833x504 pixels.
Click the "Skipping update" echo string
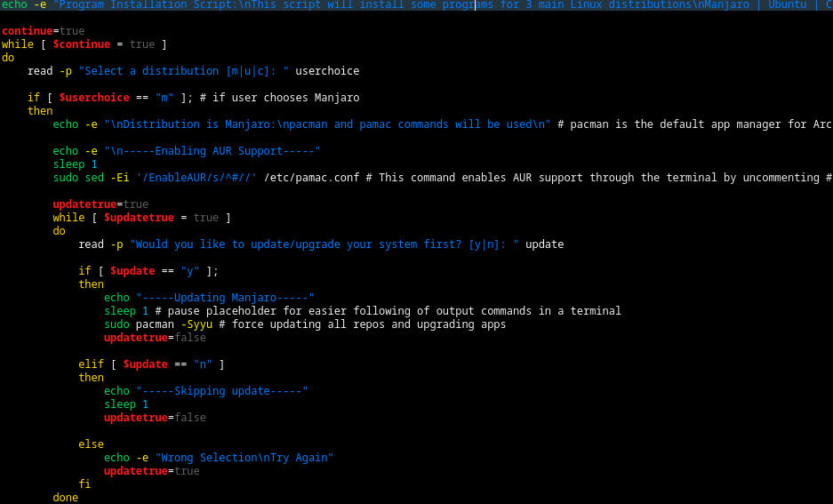(x=221, y=391)
